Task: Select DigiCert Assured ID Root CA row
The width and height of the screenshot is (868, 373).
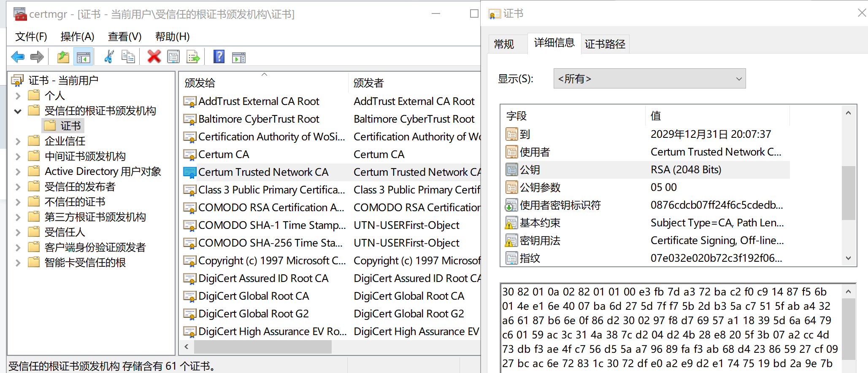Action: coord(331,279)
